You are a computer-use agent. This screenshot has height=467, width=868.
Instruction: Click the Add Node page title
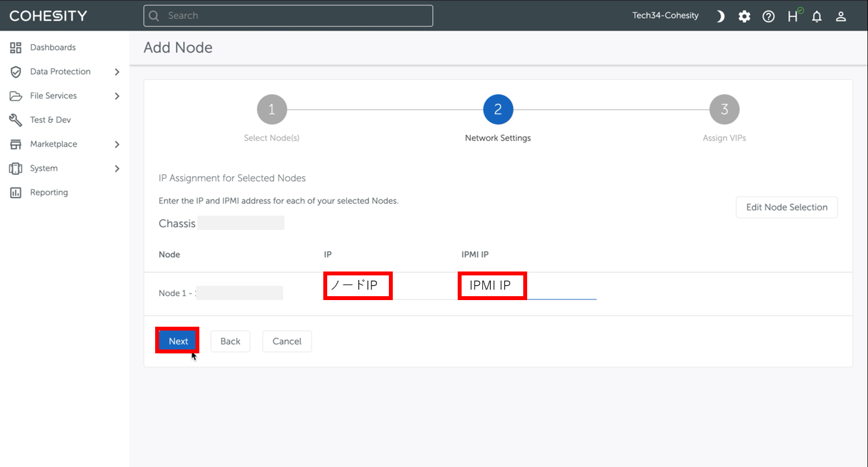178,47
